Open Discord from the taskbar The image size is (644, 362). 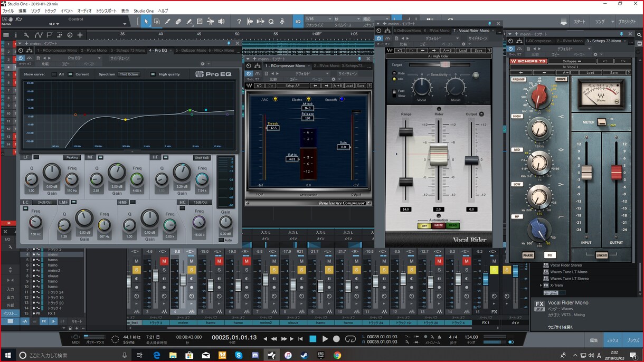pyautogui.click(x=255, y=355)
